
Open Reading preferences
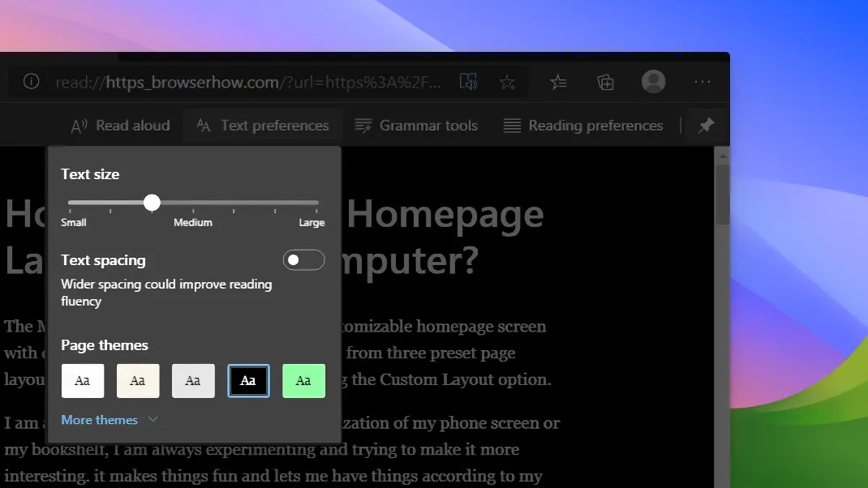[582, 125]
